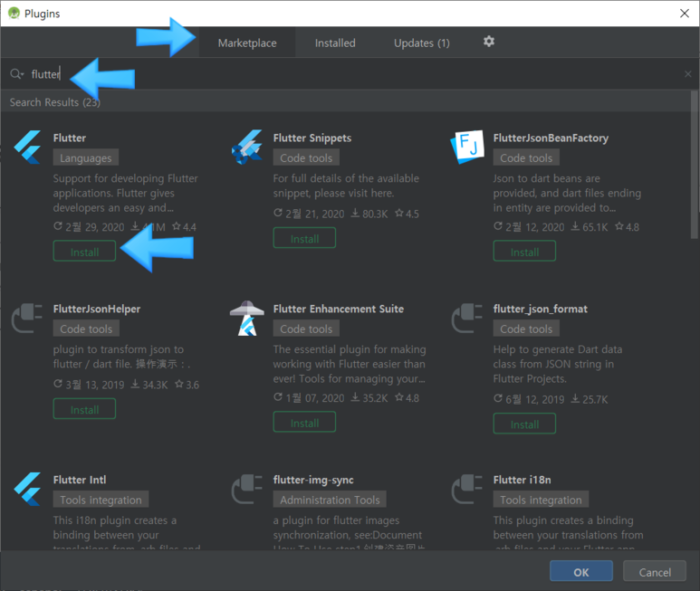Confirm with the OK button

coord(581,571)
